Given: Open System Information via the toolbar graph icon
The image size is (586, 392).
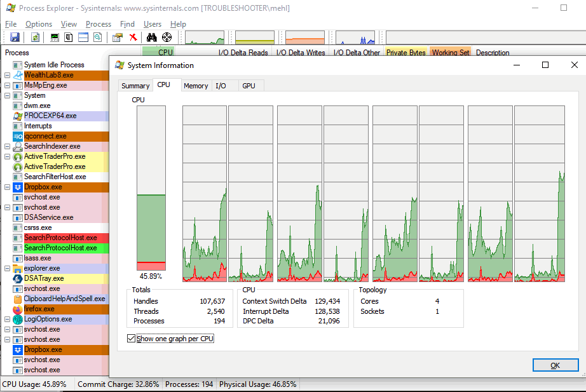Looking at the screenshot, I should click(55, 37).
